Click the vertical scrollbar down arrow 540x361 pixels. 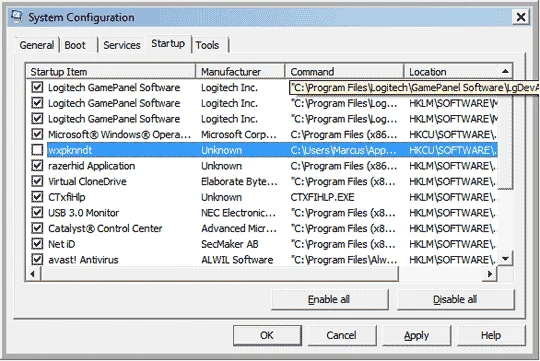(505, 258)
